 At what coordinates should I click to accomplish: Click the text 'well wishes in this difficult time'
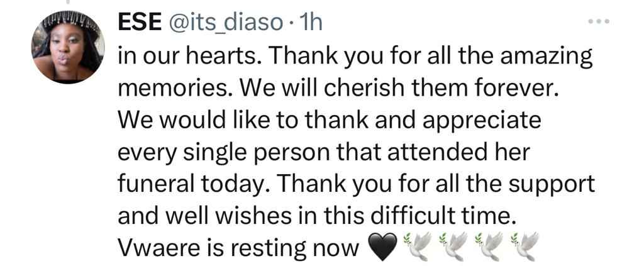coord(336,216)
